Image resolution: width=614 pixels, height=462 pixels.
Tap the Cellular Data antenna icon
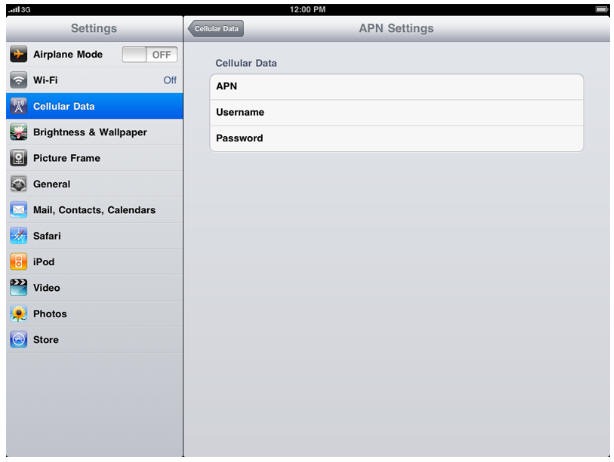pyautogui.click(x=18, y=106)
